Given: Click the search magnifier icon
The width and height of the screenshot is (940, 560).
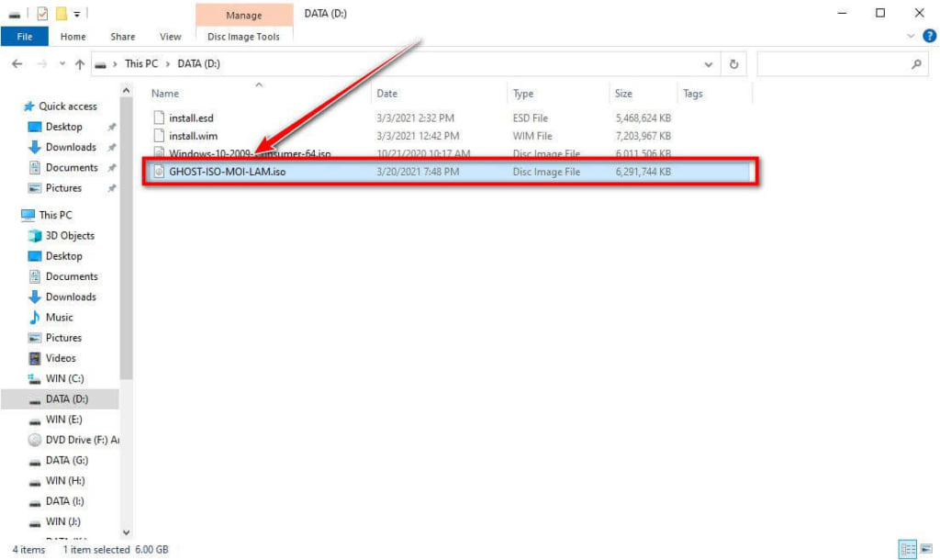Looking at the screenshot, I should tap(916, 64).
